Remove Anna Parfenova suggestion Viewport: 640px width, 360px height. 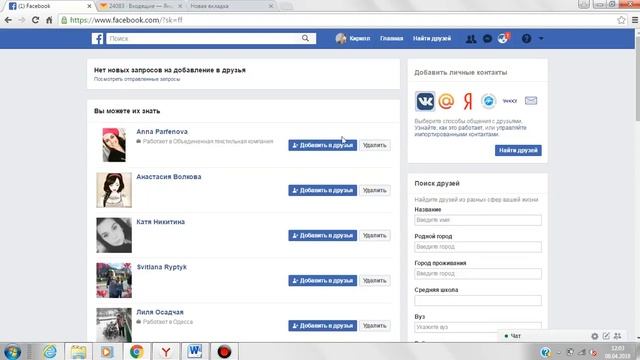[374, 145]
